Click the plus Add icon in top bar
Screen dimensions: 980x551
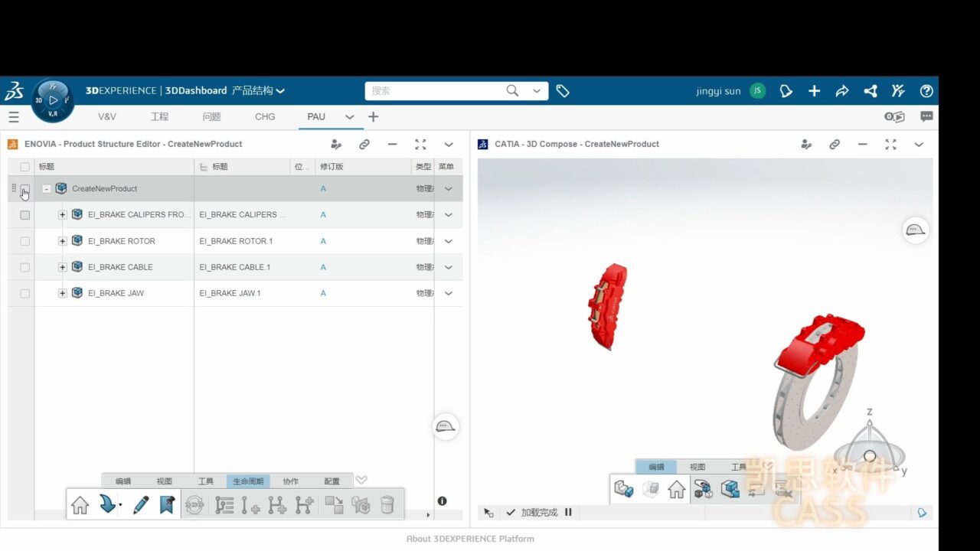[814, 91]
